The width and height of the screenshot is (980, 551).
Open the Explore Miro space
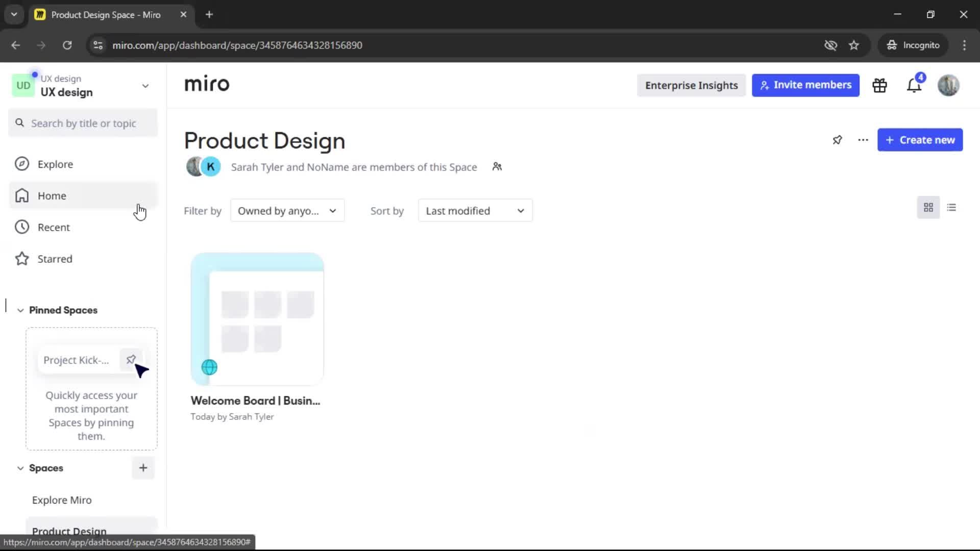[x=91, y=500]
